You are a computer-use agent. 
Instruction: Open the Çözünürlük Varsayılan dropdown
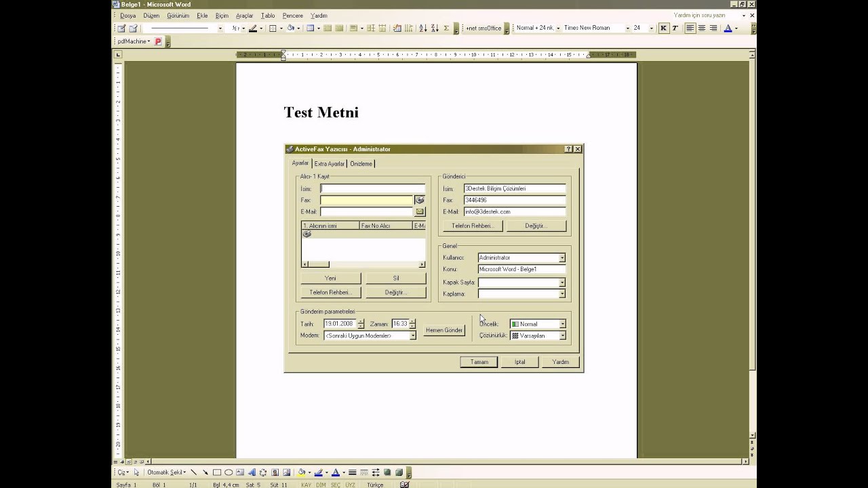(x=562, y=335)
